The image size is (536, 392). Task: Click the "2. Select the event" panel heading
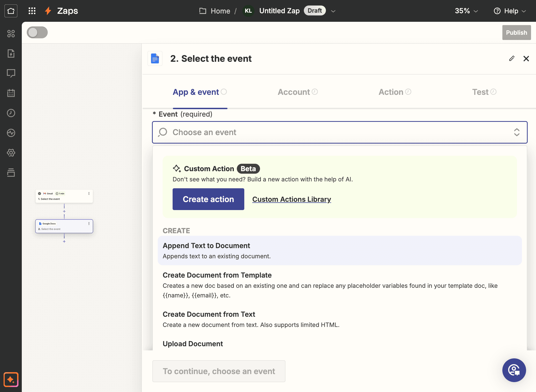[211, 58]
